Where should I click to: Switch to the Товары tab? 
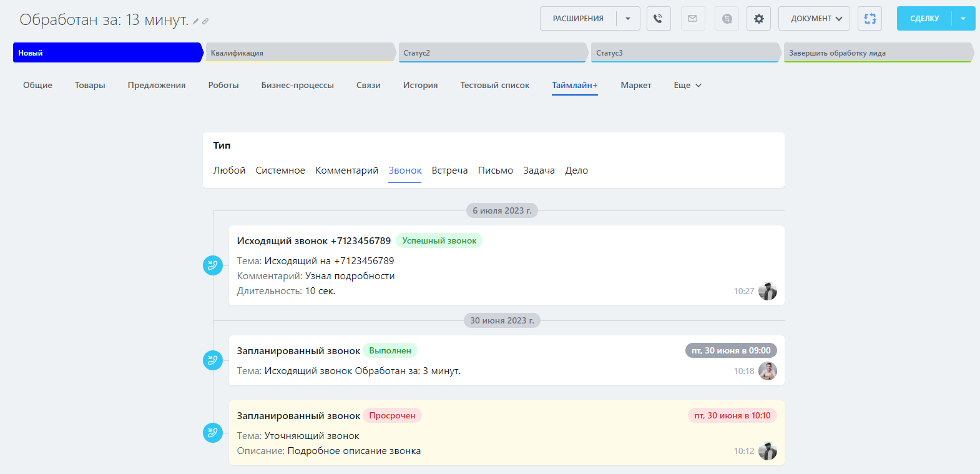click(90, 86)
